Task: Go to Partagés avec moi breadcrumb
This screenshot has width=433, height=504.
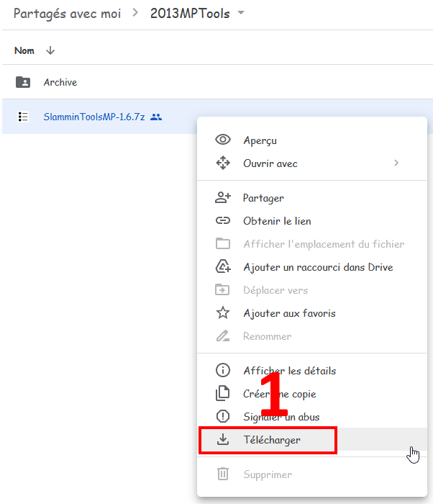Action: (x=67, y=14)
